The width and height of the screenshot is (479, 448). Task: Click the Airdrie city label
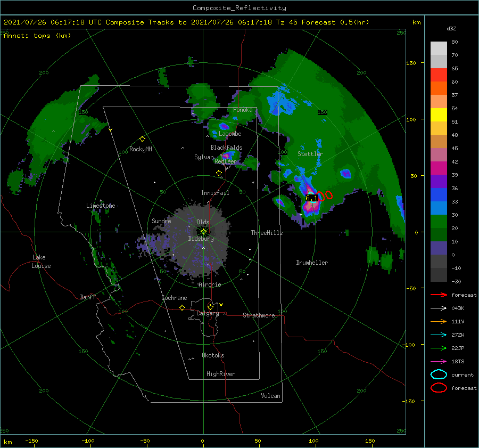(x=210, y=284)
